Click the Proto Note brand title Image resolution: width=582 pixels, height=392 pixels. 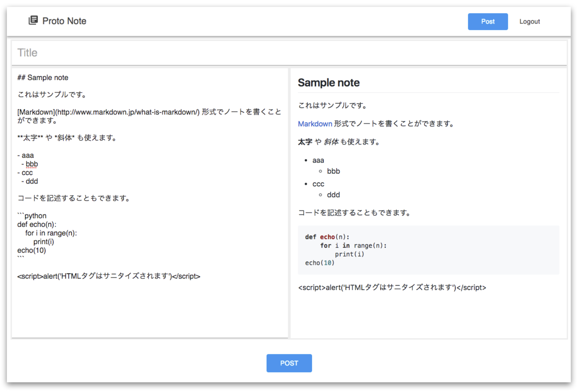tap(64, 21)
